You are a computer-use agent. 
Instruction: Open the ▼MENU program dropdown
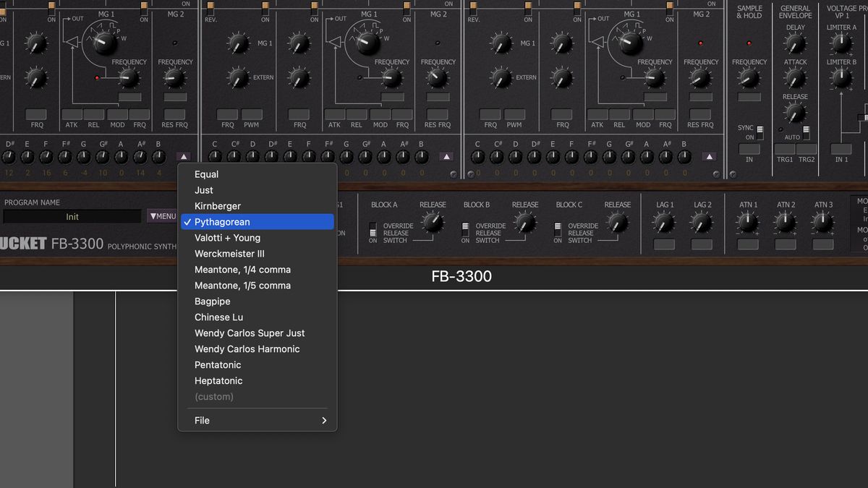[163, 216]
